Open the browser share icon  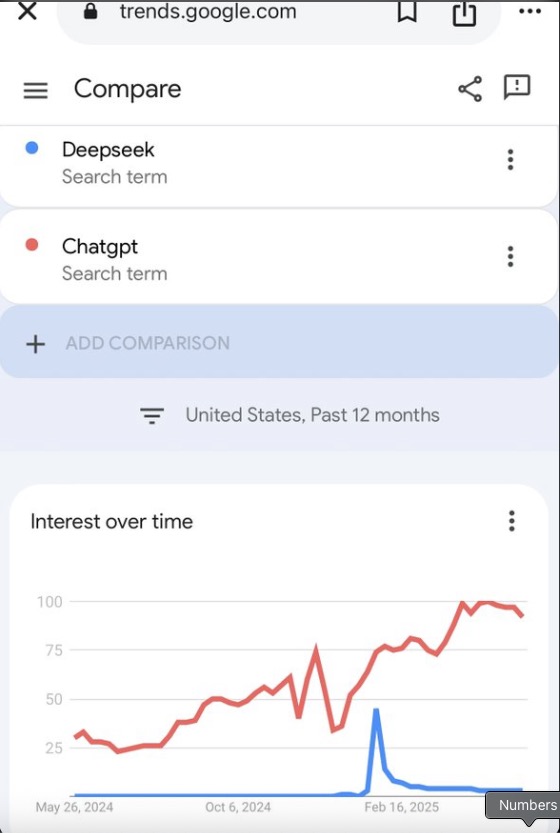(x=464, y=13)
